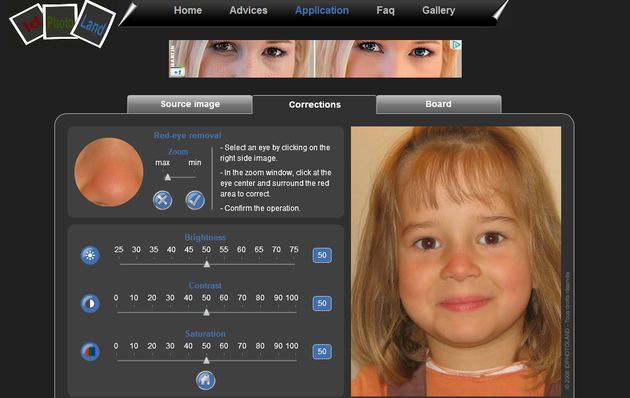630x398 pixels.
Task: Click the 25 mark on Brightness scale
Action: click(x=119, y=249)
